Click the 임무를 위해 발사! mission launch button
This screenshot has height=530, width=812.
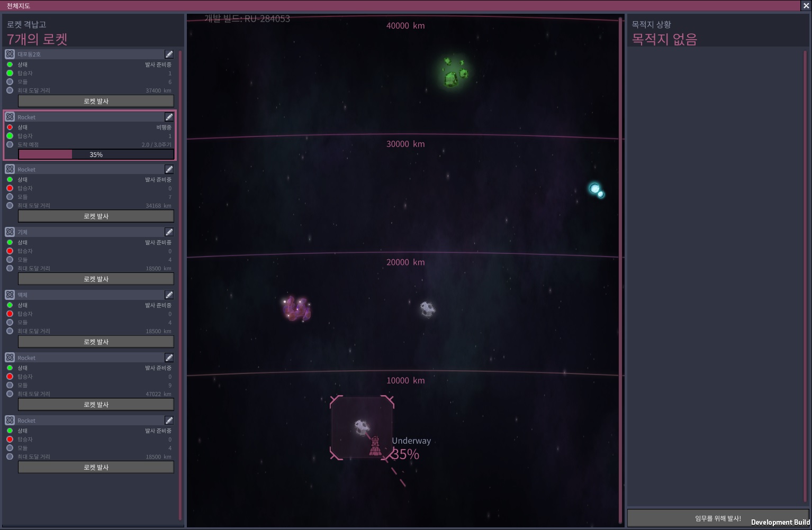click(x=717, y=518)
